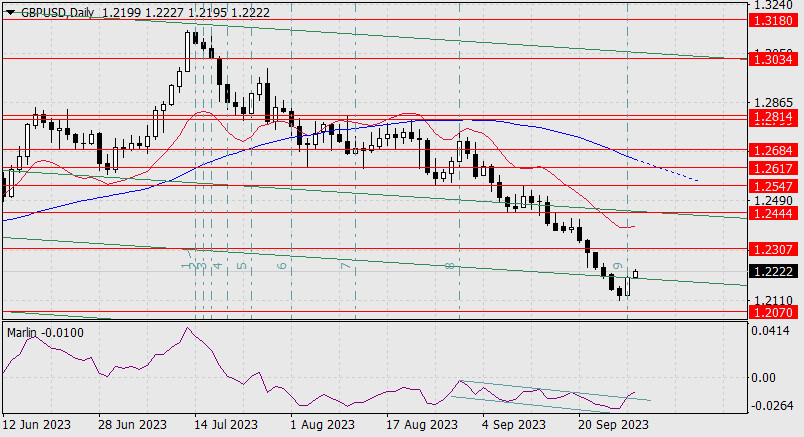Select Fibonacci time zone marker 5

243,266
